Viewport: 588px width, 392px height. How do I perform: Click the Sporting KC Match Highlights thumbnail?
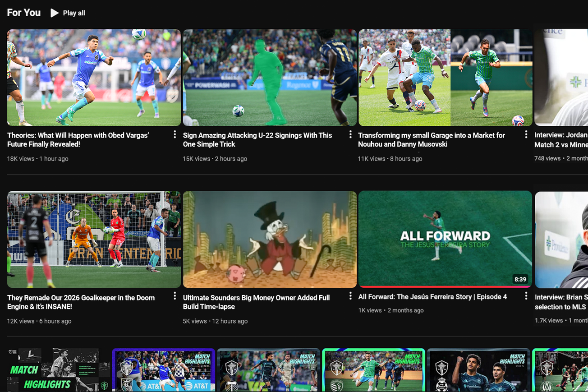(x=373, y=370)
